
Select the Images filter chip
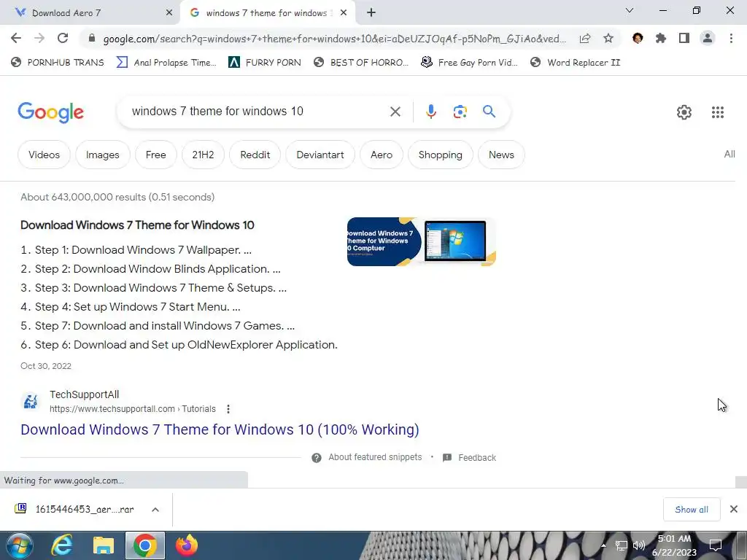[x=102, y=155]
